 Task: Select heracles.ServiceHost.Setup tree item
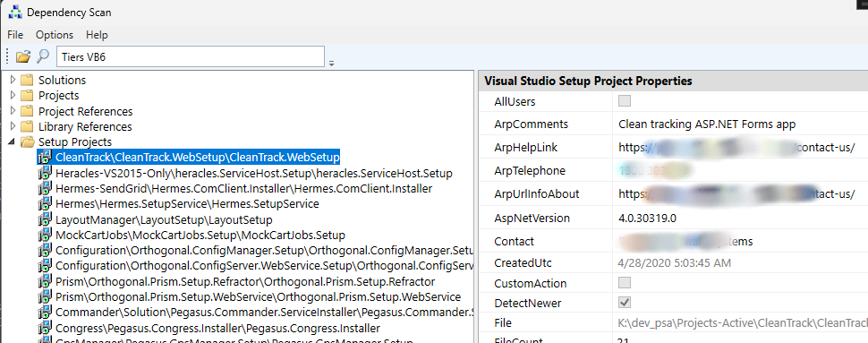click(254, 173)
